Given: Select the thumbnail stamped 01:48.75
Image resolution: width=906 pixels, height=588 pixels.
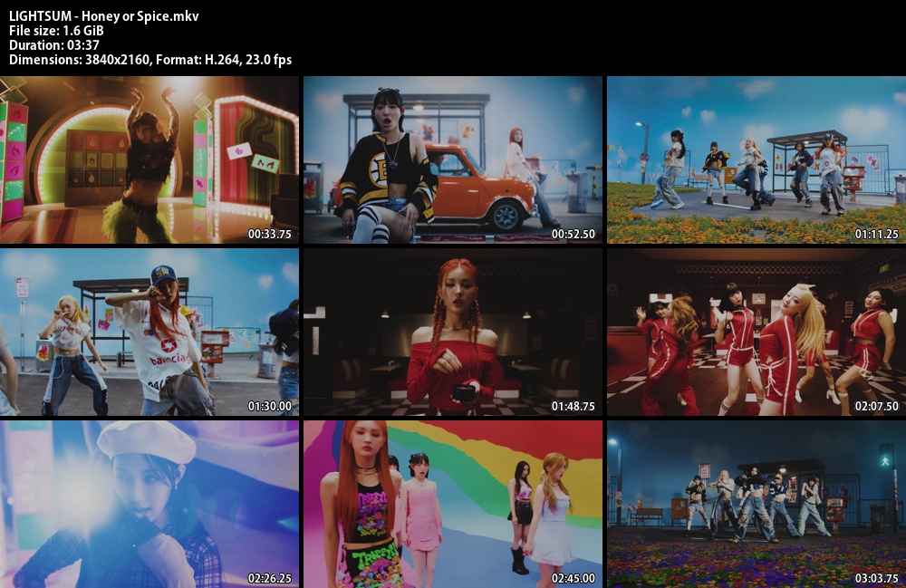Looking at the screenshot, I should tap(453, 333).
